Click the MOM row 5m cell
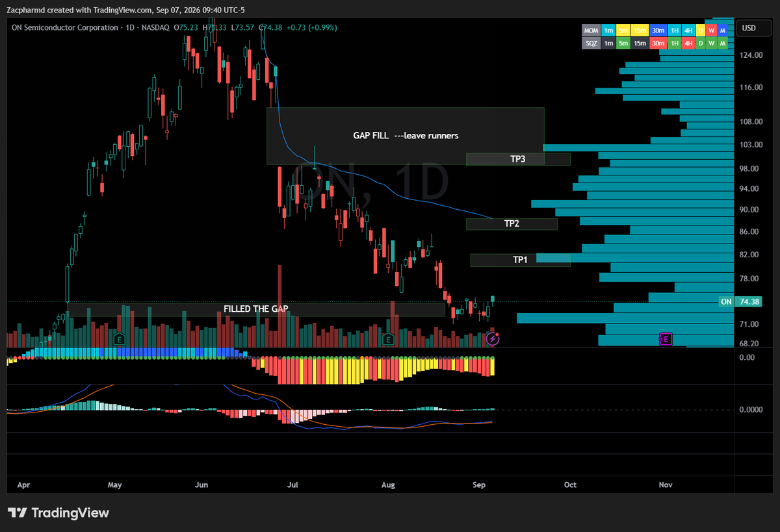This screenshot has width=780, height=532. tap(623, 31)
